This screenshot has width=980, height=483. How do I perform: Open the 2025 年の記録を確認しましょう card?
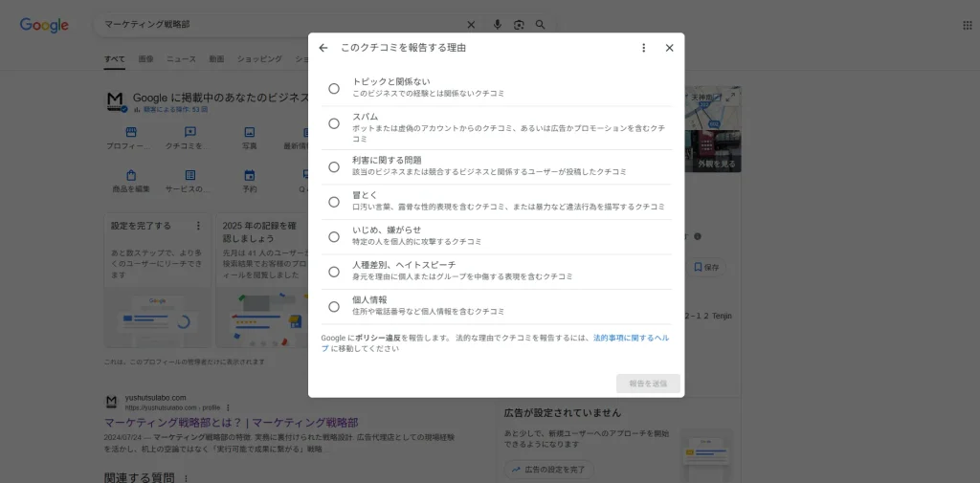[262, 279]
